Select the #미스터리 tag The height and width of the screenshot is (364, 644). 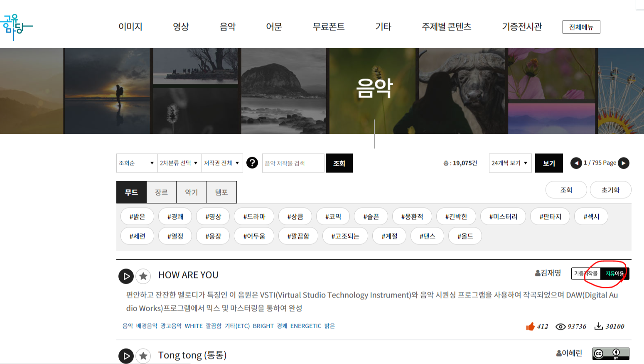pos(503,216)
